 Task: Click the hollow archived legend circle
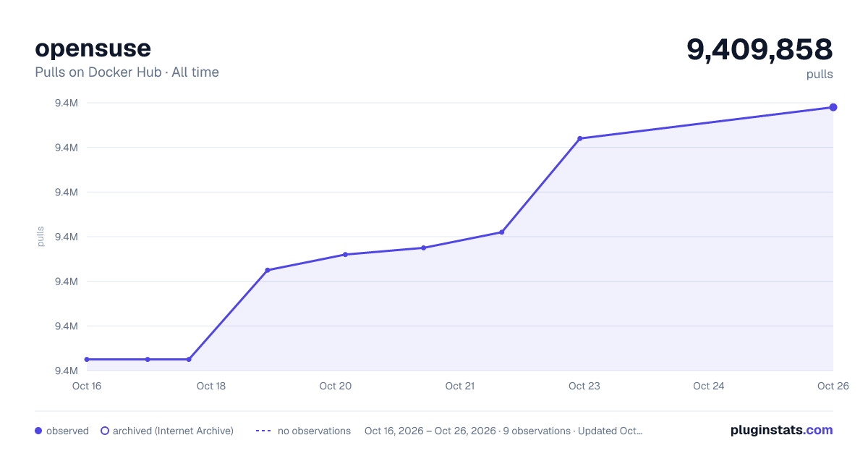[105, 431]
